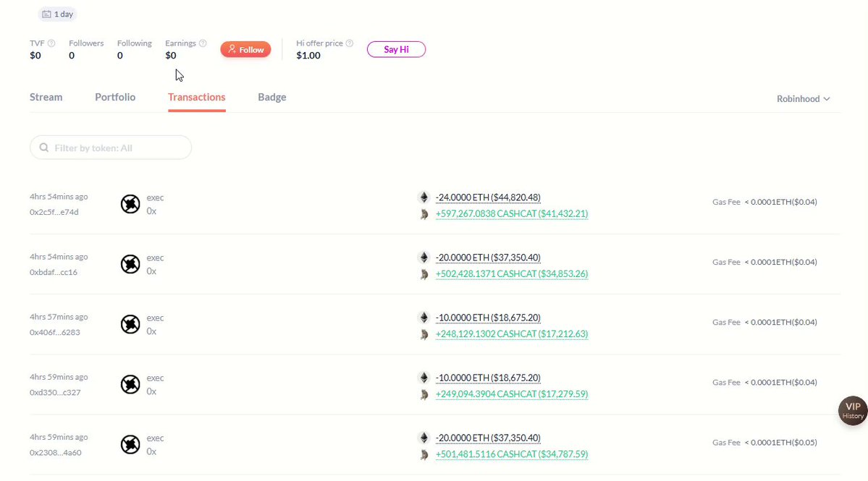This screenshot has width=868, height=481.
Task: Click transaction hash 0x406f...6283
Action: pos(55,333)
